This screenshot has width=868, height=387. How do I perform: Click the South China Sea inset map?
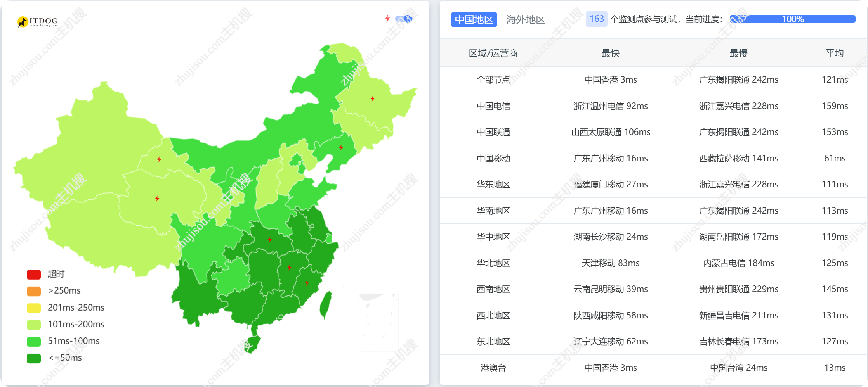pos(378,323)
